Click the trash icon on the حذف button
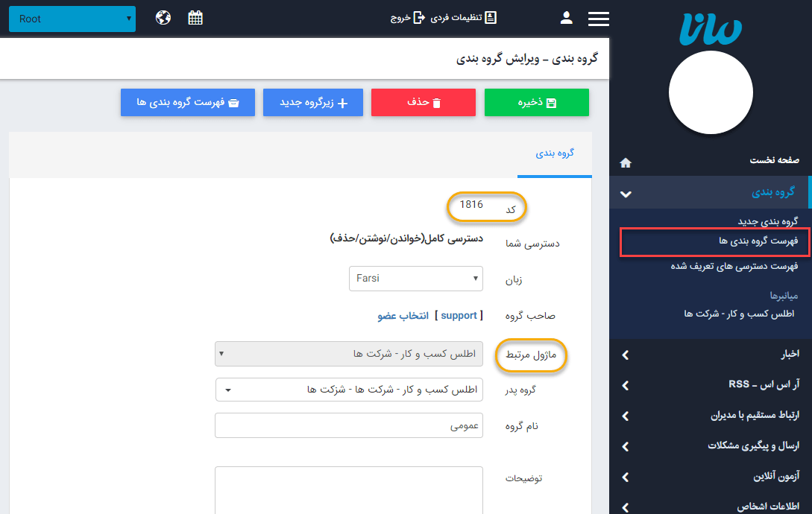Screen dimensions: 812x514 [438, 102]
